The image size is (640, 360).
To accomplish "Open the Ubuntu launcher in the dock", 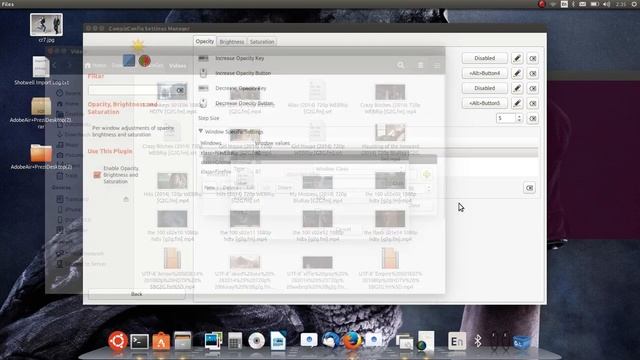I will pyautogui.click(x=118, y=341).
